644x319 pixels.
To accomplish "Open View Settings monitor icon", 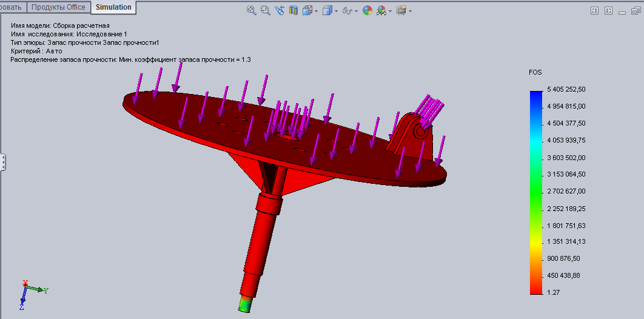I will pos(401,10).
